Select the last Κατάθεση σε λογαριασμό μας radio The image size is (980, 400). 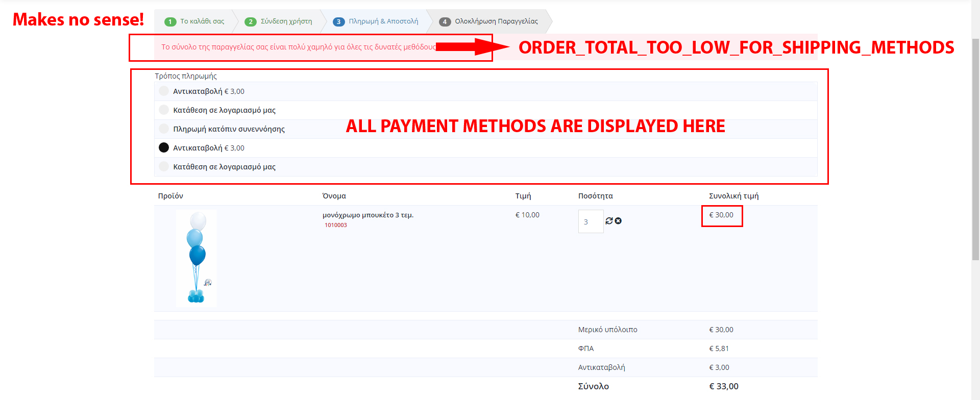click(x=164, y=166)
